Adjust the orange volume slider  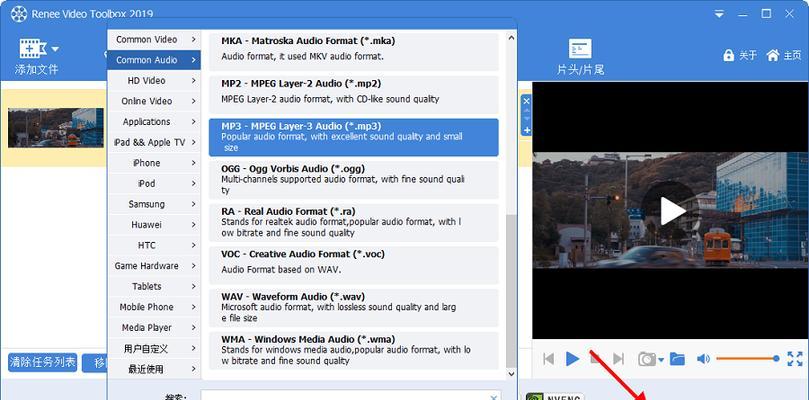[x=747, y=358]
